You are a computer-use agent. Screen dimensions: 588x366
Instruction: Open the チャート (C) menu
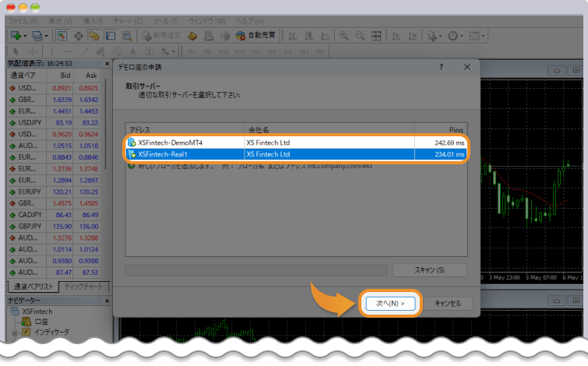click(x=128, y=21)
